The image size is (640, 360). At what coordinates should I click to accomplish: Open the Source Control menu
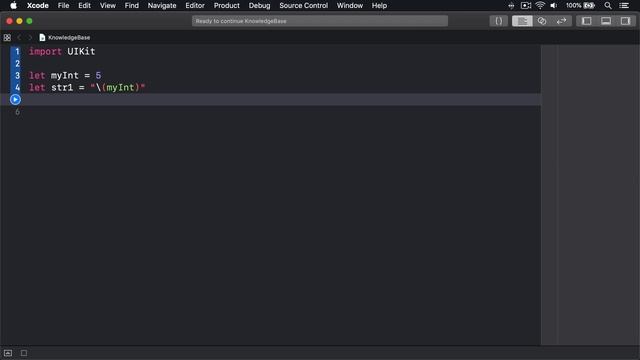tap(304, 5)
